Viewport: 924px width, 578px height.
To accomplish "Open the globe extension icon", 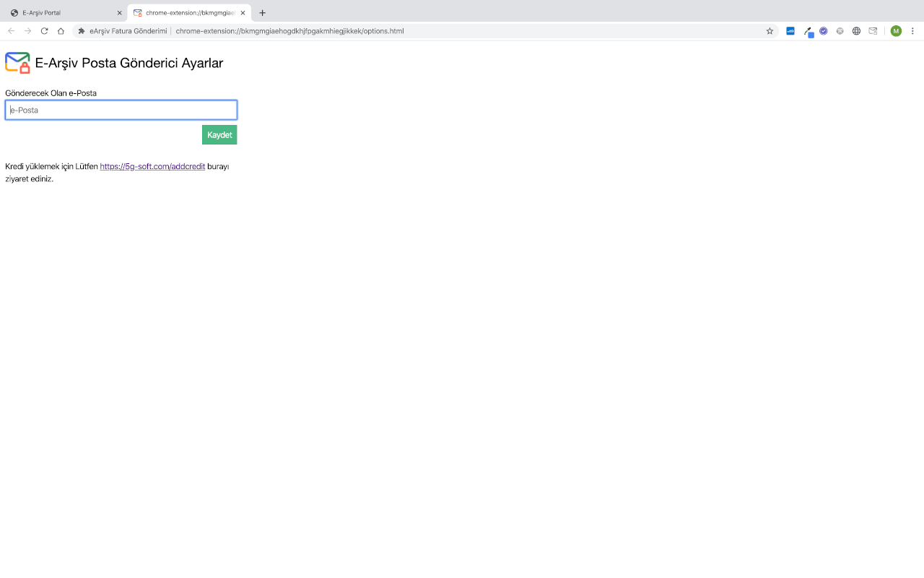I will (856, 31).
